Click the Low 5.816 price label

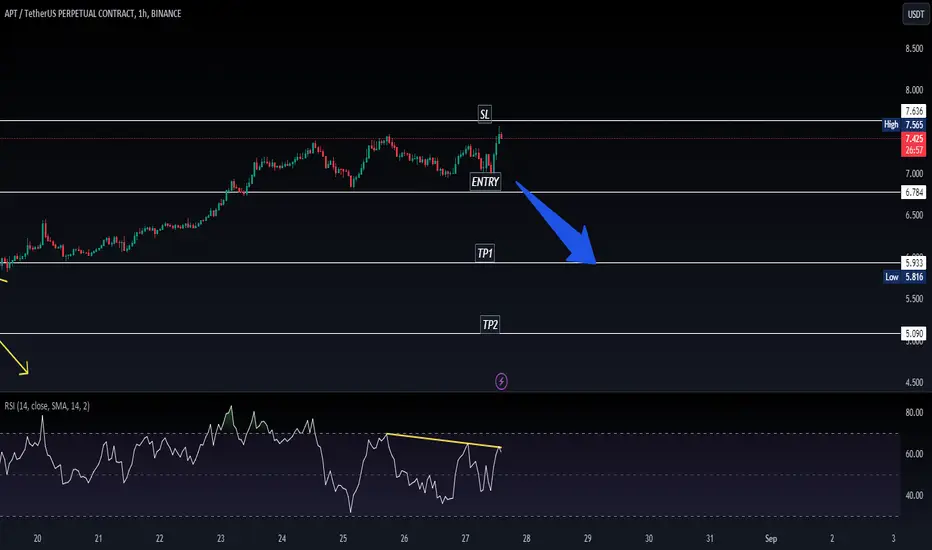tap(903, 276)
